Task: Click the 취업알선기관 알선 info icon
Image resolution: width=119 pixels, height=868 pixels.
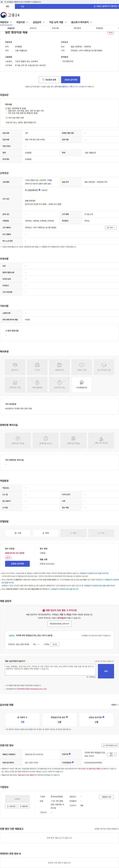Action: pyautogui.click(x=67, y=717)
